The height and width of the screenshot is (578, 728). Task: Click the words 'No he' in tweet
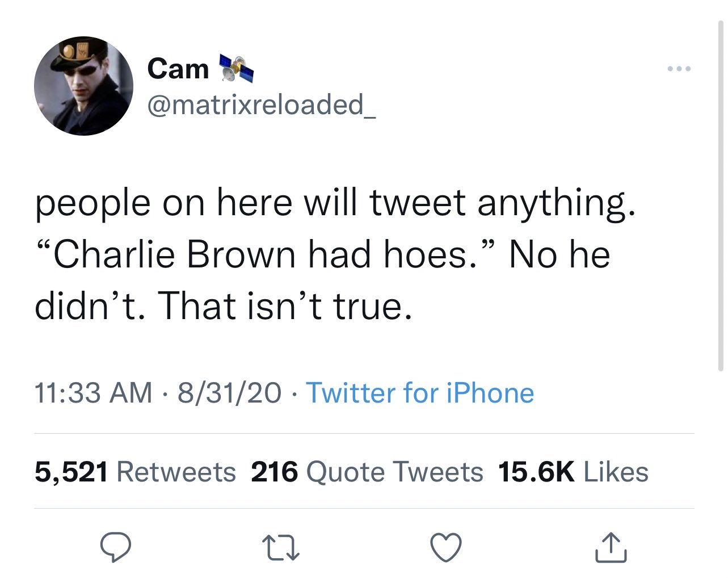point(559,254)
